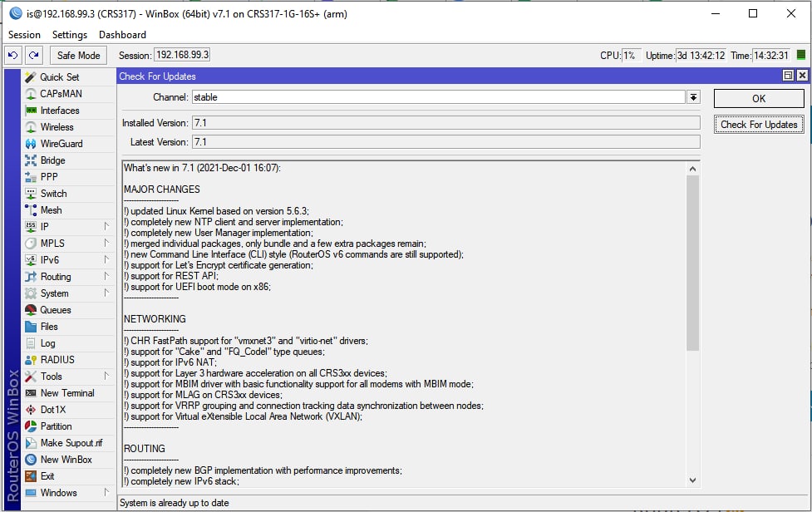The width and height of the screenshot is (812, 512).
Task: Open the Switch menu icon
Action: (31, 194)
